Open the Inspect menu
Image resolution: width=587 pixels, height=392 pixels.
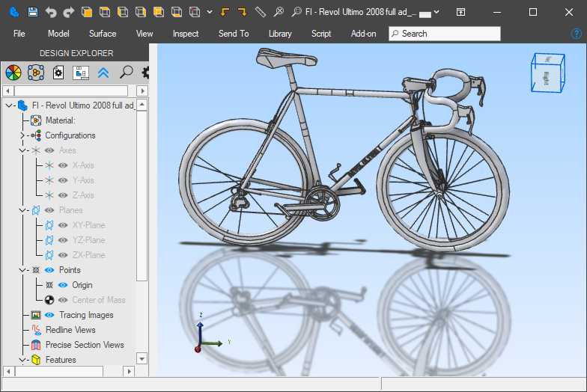tap(186, 34)
